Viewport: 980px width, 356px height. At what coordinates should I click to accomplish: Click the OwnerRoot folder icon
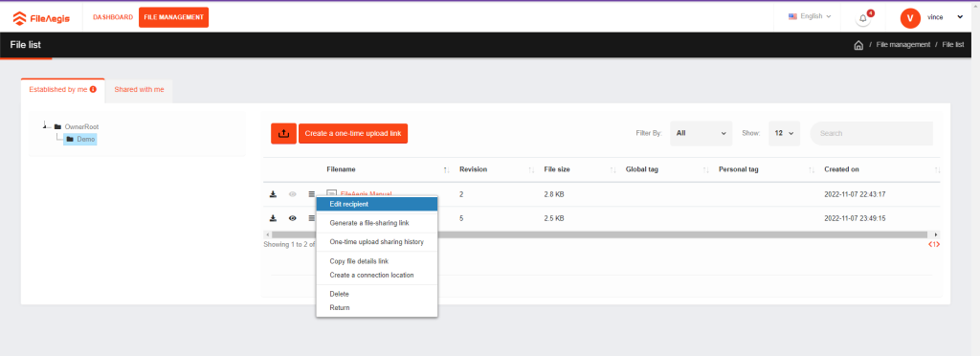tap(57, 126)
